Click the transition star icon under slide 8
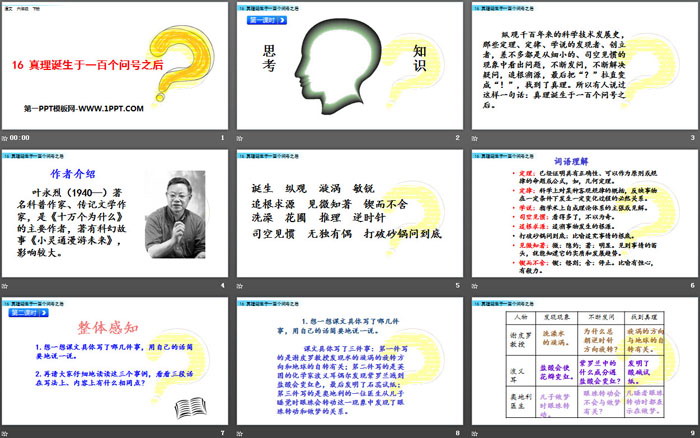Screen dimensions: 700x438 (x=240, y=434)
